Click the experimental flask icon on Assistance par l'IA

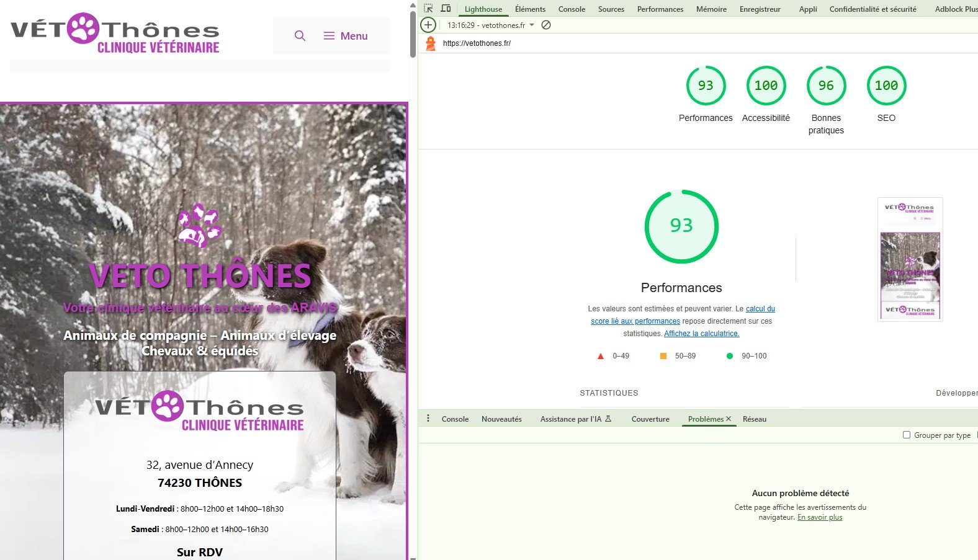(608, 419)
